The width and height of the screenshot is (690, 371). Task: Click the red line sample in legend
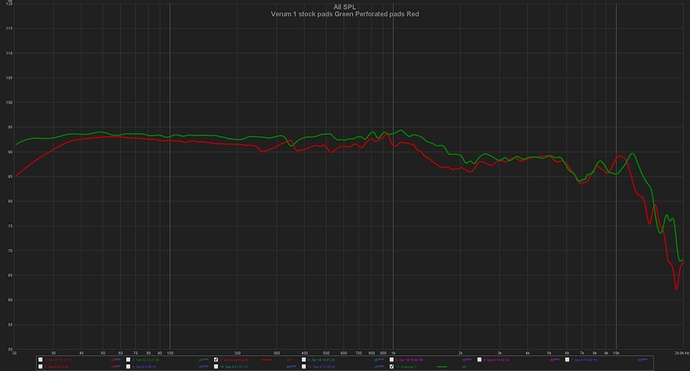[266, 360]
